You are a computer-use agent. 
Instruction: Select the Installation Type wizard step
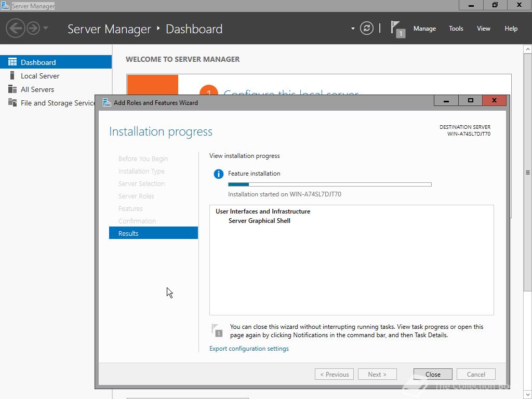141,171
